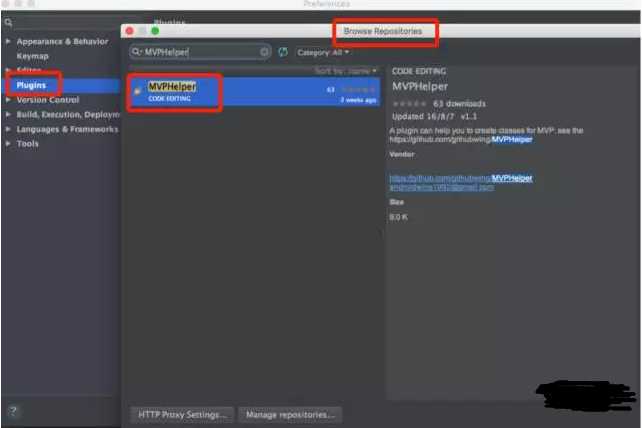Viewport: 642px width, 428px height.
Task: Click the 63 downloads text
Action: point(459,104)
